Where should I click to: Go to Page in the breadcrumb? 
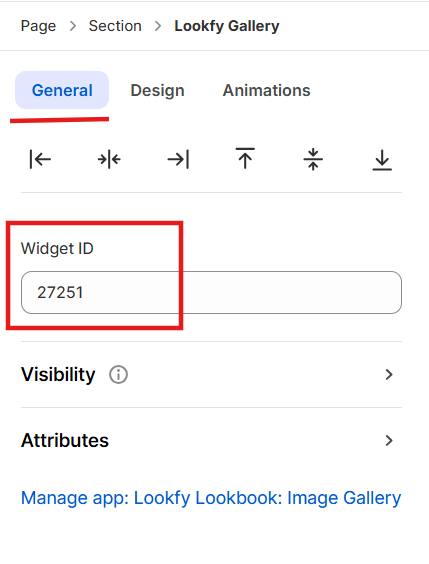coord(38,26)
